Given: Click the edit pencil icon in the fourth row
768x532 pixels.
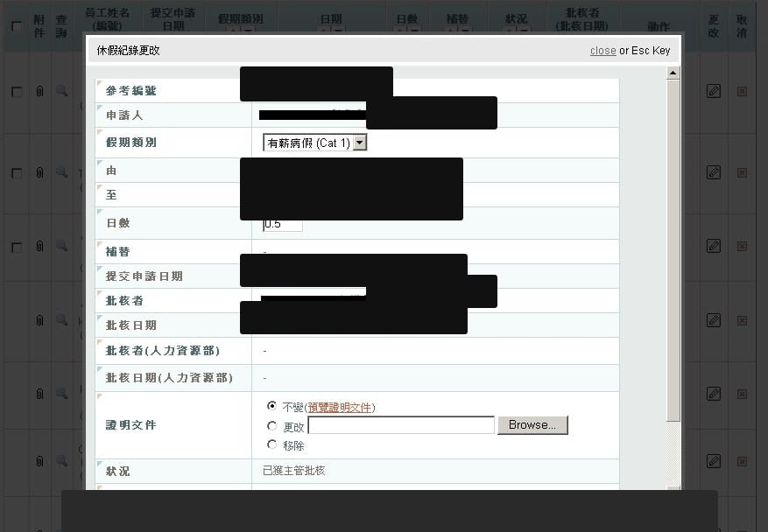Looking at the screenshot, I should tap(714, 320).
